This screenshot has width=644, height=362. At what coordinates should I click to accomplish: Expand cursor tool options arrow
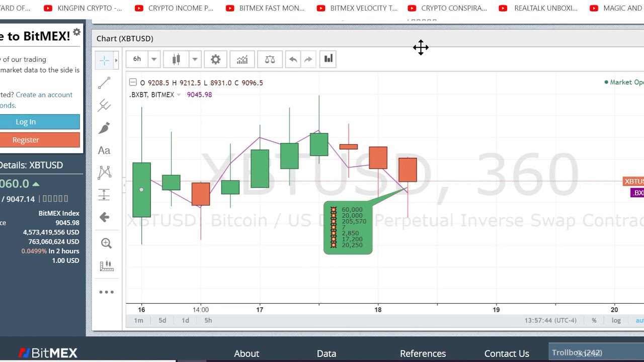(116, 60)
